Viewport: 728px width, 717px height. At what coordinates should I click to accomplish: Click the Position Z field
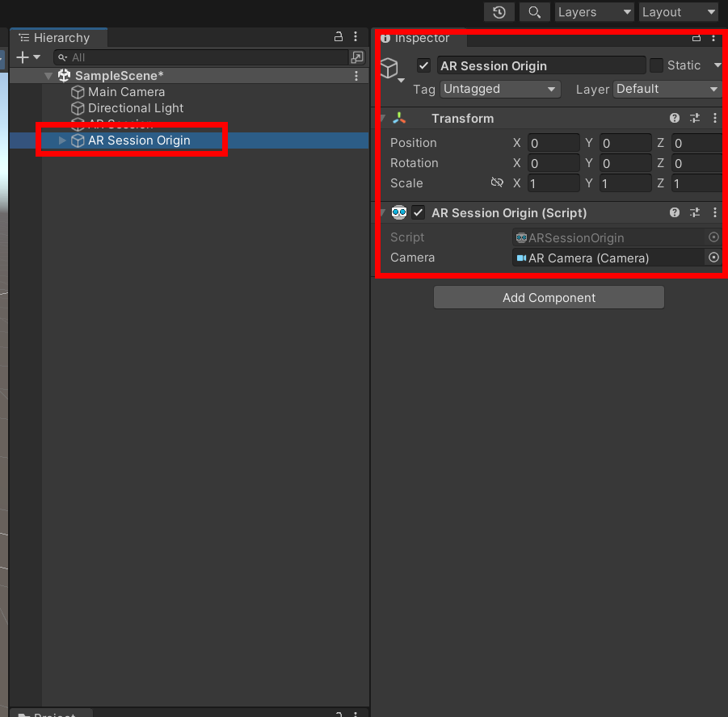(697, 143)
